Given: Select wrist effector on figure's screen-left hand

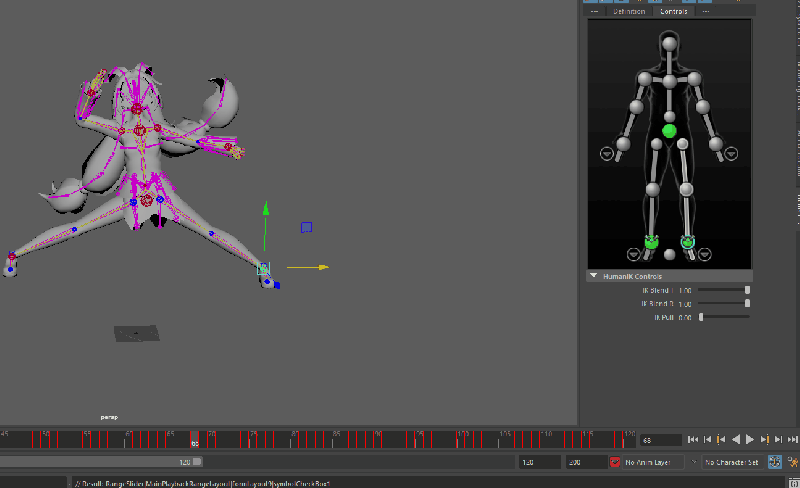Looking at the screenshot, I should click(x=623, y=144).
